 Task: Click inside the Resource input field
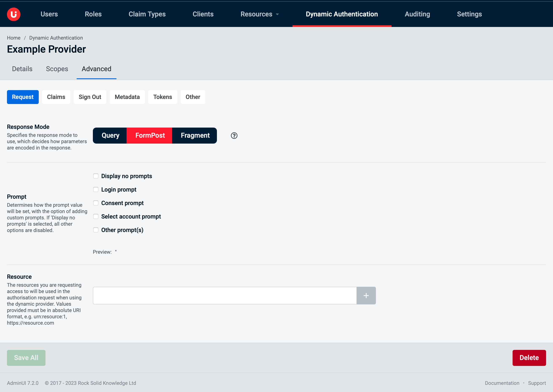224,295
